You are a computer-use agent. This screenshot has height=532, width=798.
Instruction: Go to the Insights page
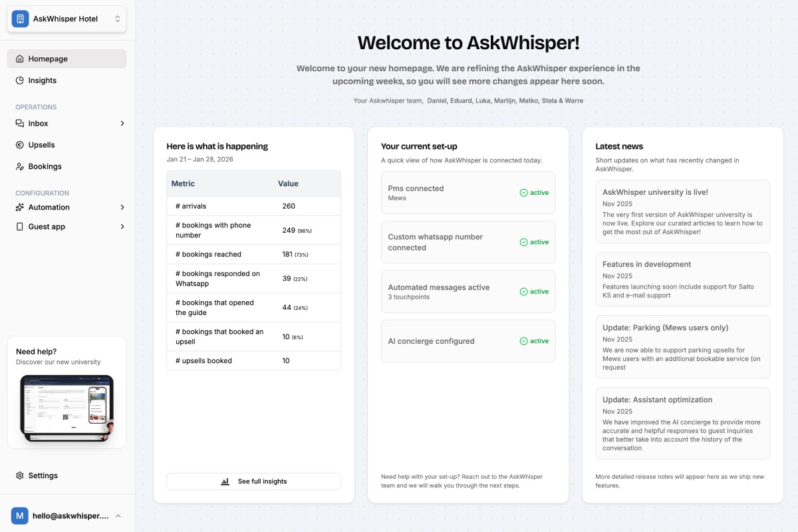point(43,80)
